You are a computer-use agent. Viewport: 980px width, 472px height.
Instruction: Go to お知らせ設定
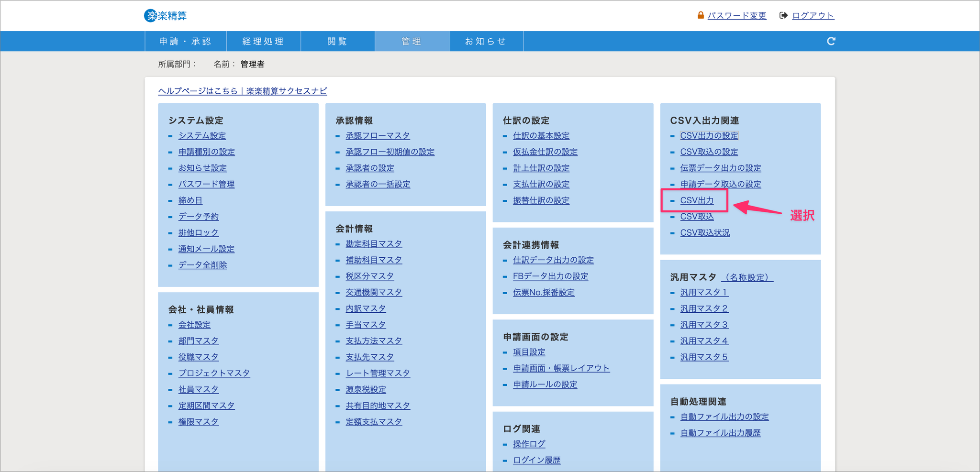point(202,168)
